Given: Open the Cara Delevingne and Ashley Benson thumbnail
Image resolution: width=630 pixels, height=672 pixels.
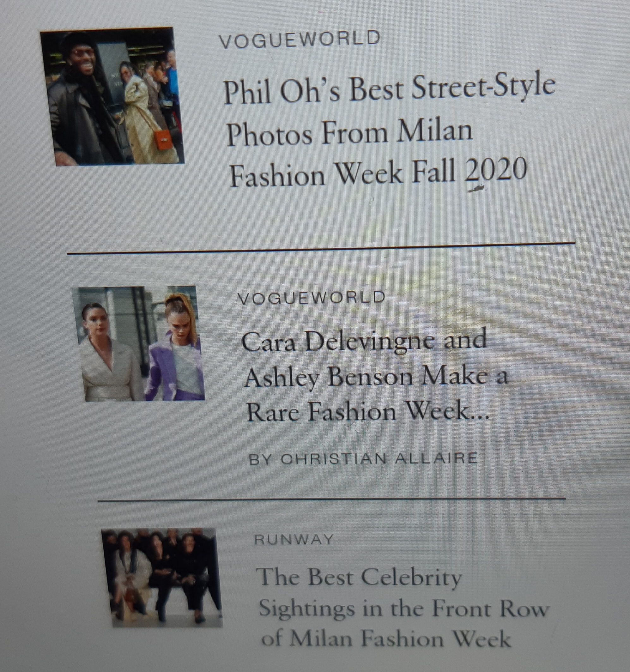Looking at the screenshot, I should point(139,344).
